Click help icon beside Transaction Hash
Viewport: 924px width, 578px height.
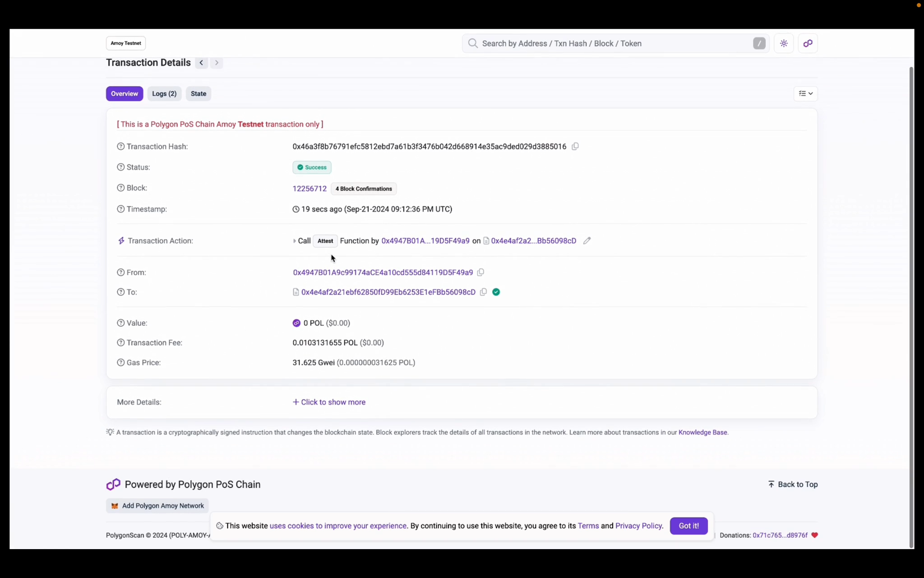tap(120, 146)
